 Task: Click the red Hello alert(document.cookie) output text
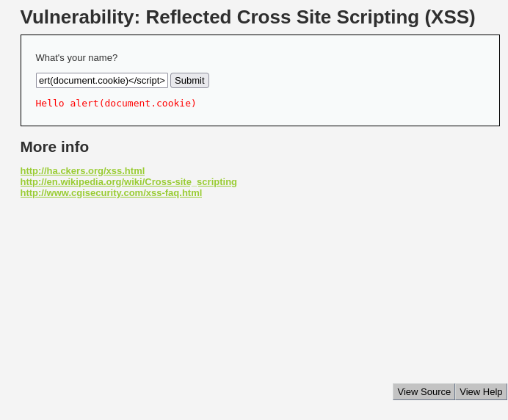pyautogui.click(x=116, y=103)
